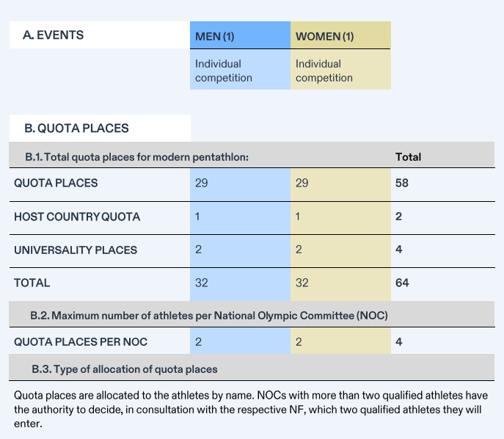Select the total value 58
Screen dimensions: 504x439
(x=402, y=183)
